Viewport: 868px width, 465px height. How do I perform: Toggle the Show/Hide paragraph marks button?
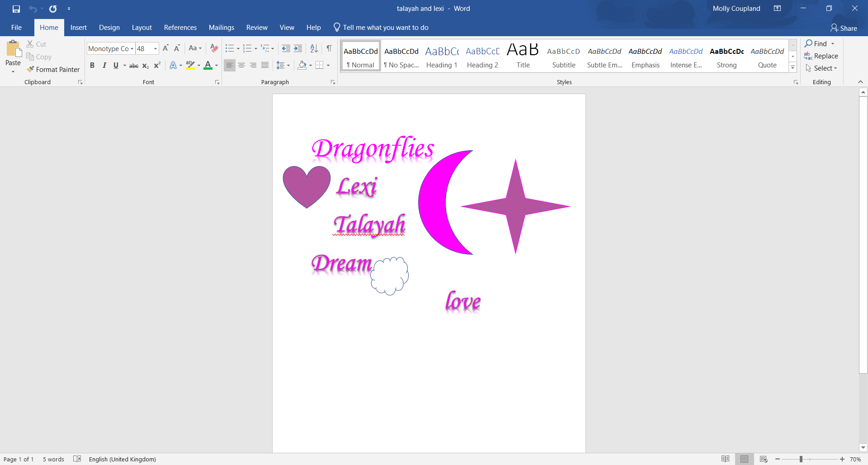tap(329, 48)
